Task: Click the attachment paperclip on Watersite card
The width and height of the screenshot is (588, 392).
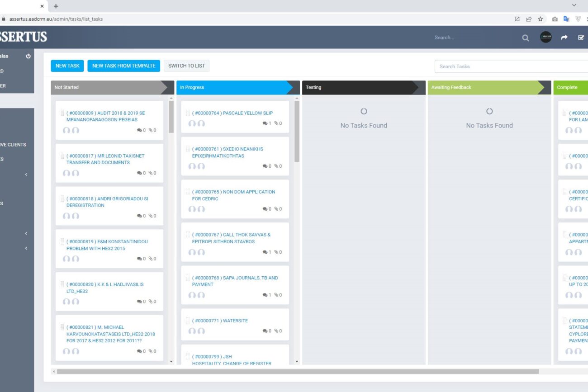Action: pos(276,331)
